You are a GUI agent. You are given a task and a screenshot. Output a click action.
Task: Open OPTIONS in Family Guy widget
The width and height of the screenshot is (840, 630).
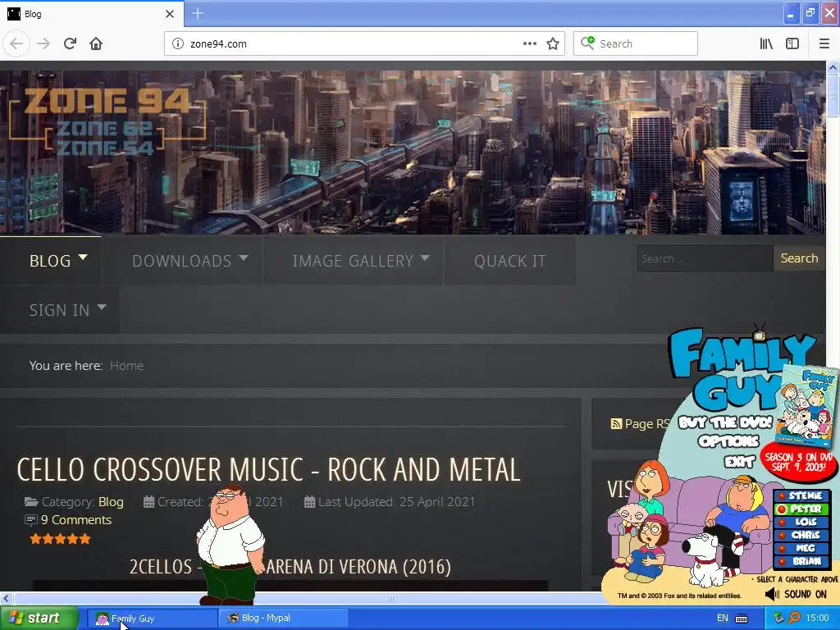(x=728, y=441)
